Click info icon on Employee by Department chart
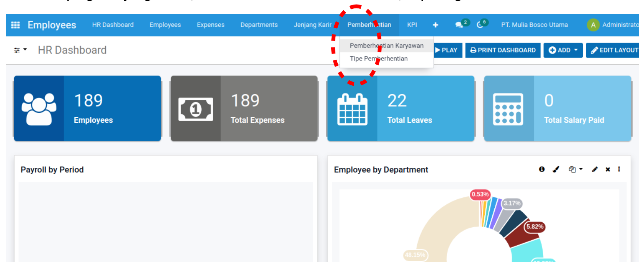Viewport: 644px width, 264px height. (x=542, y=169)
